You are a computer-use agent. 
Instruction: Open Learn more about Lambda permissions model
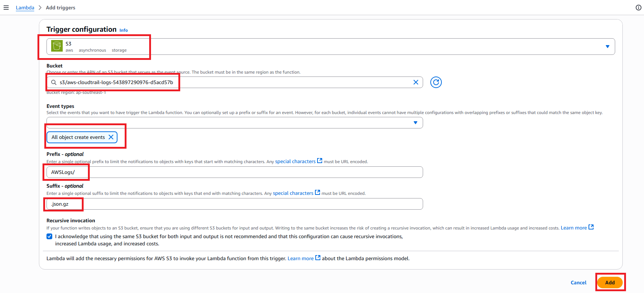(304, 258)
